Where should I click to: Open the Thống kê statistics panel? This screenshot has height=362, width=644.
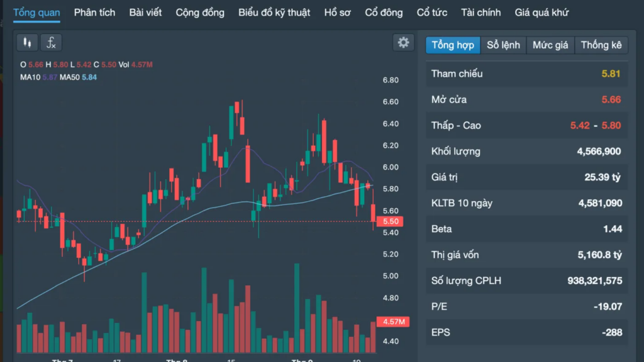coord(601,45)
